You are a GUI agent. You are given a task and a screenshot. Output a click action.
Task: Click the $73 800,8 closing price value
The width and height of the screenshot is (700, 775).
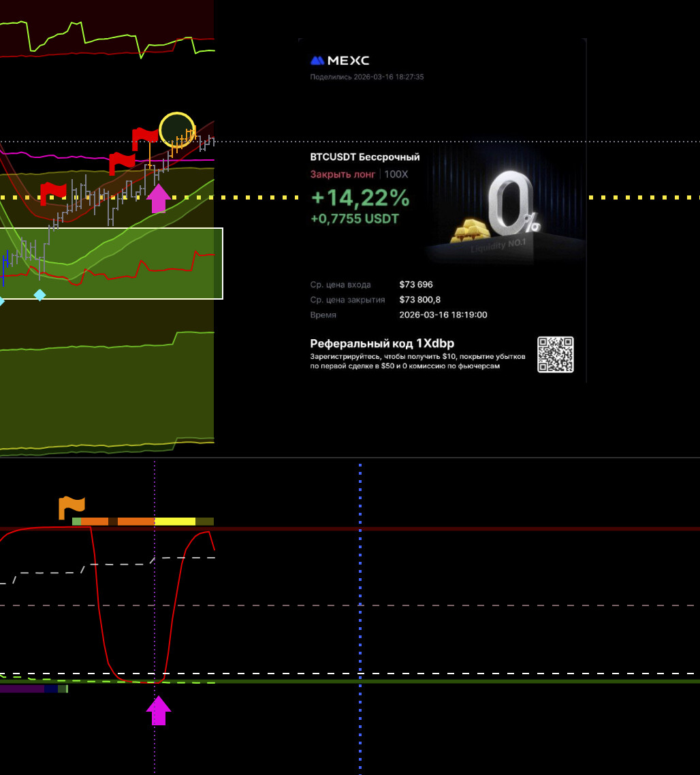pyautogui.click(x=419, y=300)
